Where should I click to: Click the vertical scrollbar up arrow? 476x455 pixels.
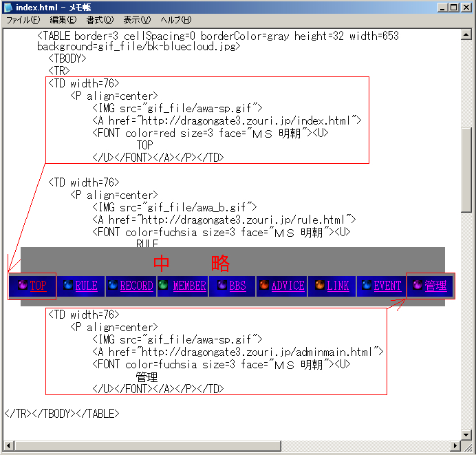coord(466,34)
